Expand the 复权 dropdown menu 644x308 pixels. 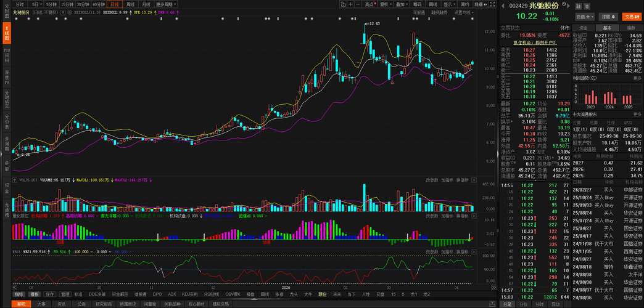(385, 4)
